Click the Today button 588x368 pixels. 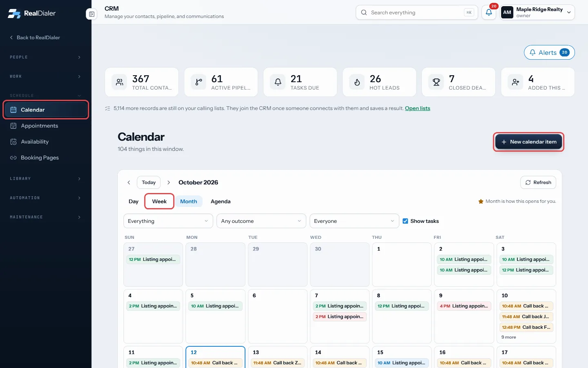point(149,182)
